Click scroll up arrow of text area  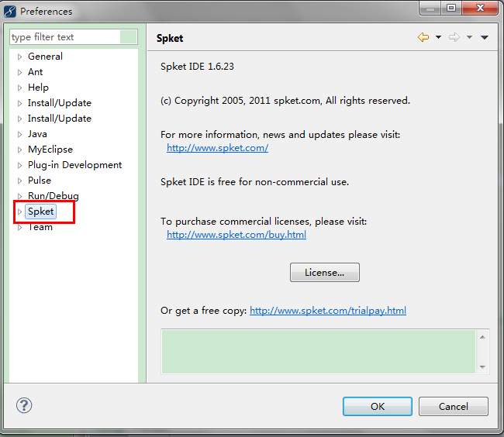pyautogui.click(x=482, y=337)
